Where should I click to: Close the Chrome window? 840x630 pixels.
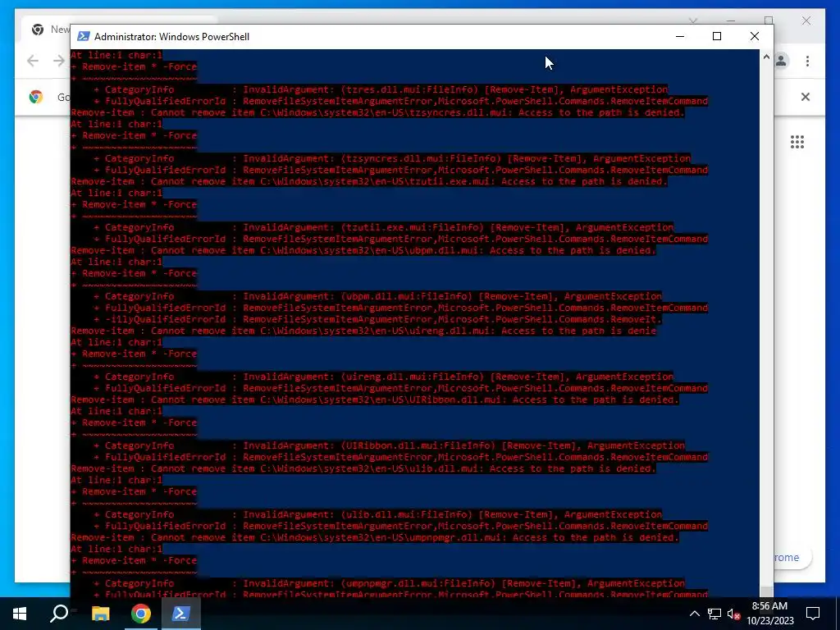click(x=806, y=21)
